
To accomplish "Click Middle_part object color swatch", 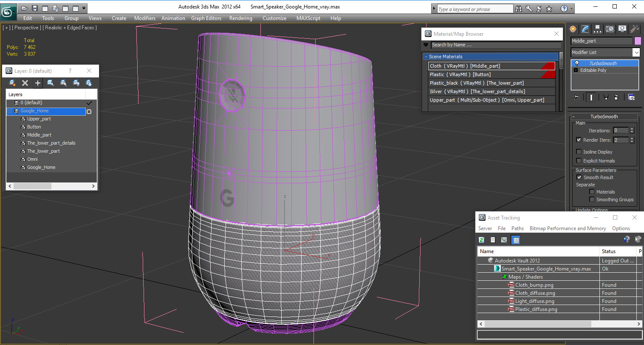I will (x=637, y=41).
